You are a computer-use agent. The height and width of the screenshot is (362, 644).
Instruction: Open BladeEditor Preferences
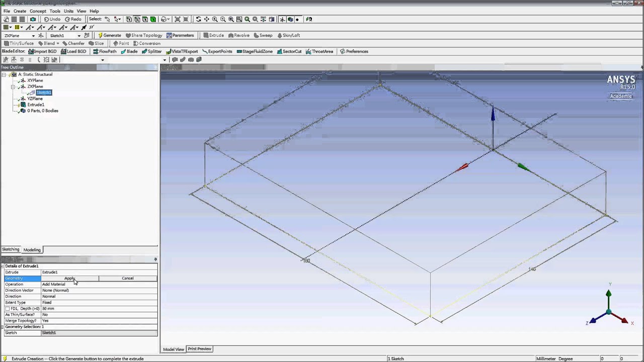[x=354, y=51]
